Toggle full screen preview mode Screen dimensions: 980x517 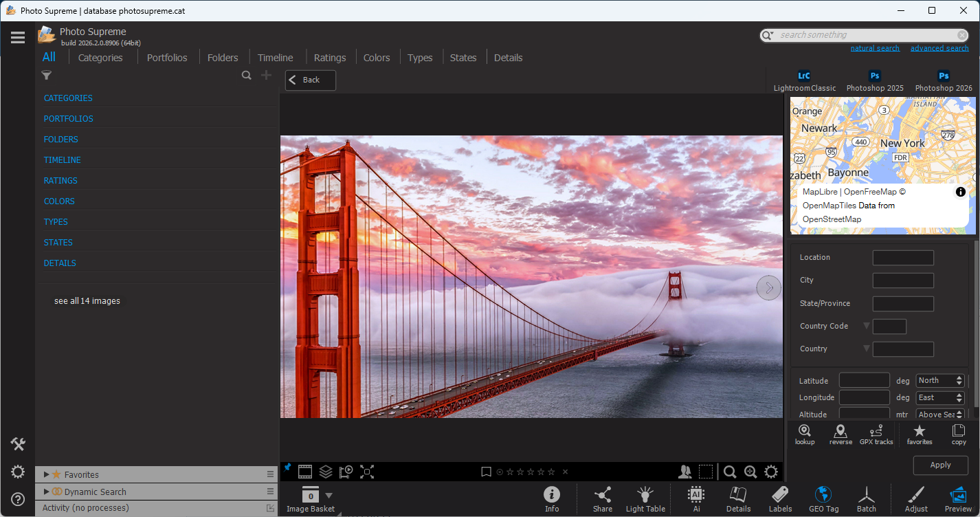367,472
